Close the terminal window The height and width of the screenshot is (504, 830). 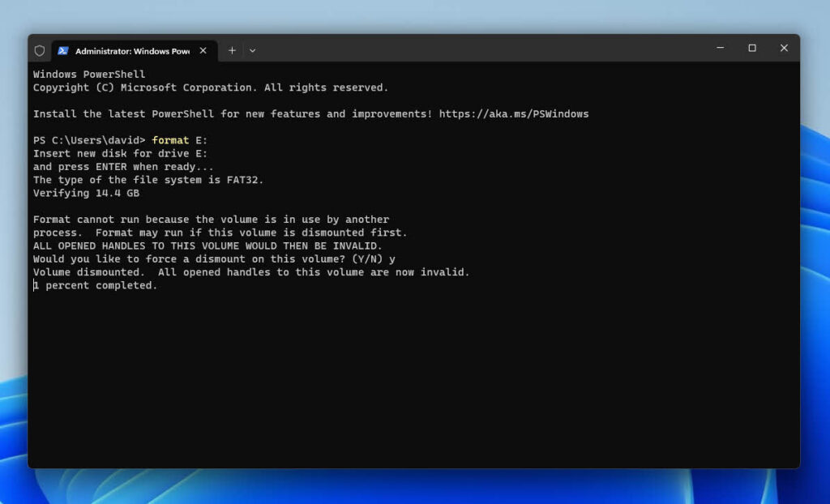coord(784,49)
